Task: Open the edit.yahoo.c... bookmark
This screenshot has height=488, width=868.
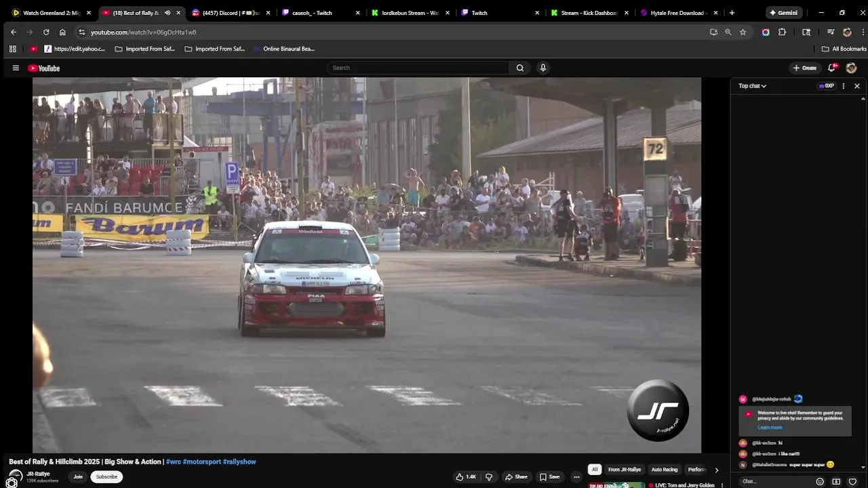Action: 75,49
